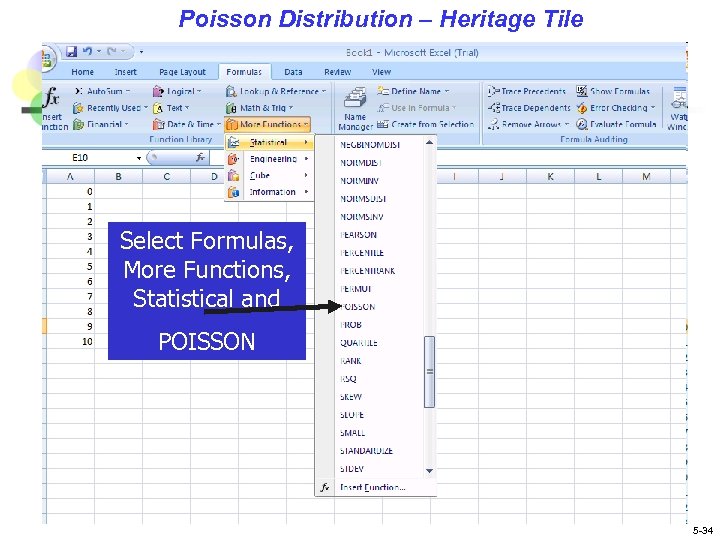Click Insert Function at menu bottom

point(372,488)
